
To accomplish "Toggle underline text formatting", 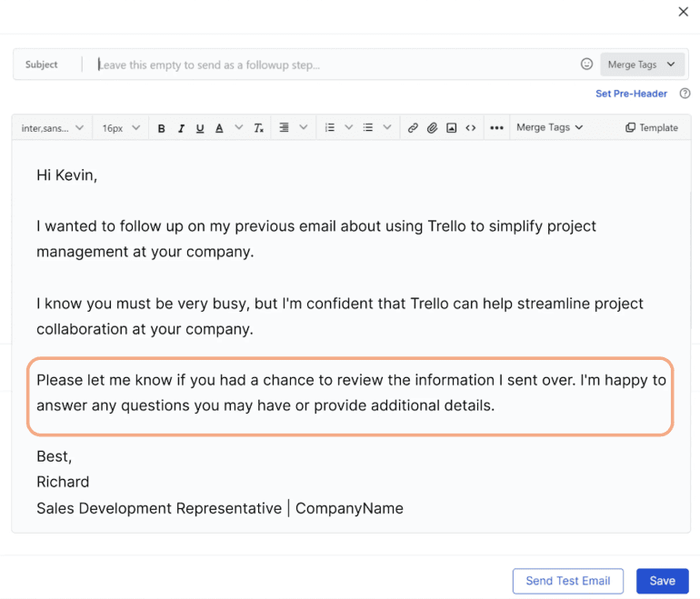I will (200, 128).
